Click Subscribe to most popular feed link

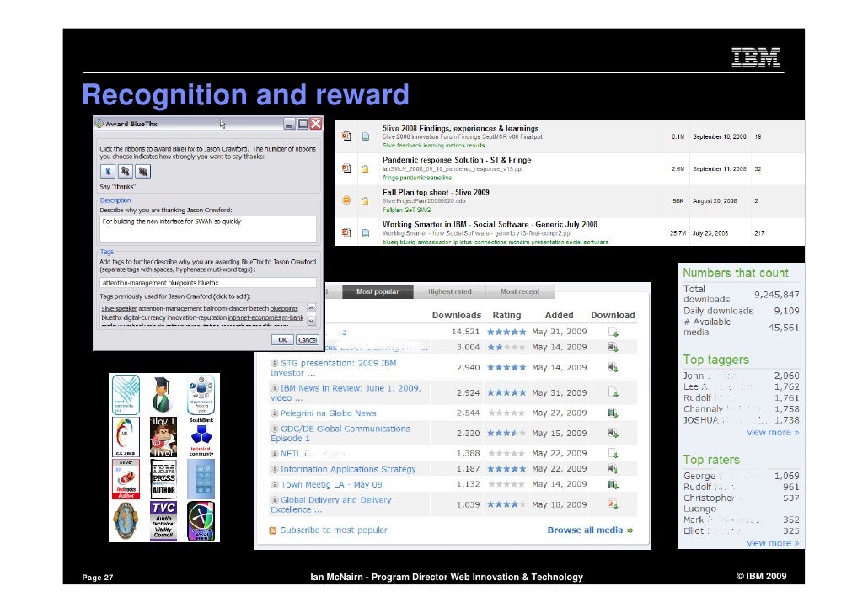pyautogui.click(x=334, y=530)
